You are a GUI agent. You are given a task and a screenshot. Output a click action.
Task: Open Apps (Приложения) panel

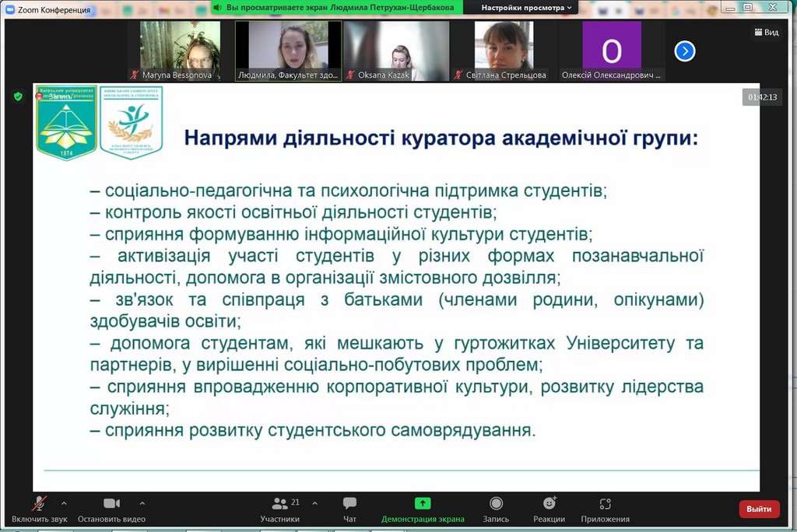click(x=605, y=504)
